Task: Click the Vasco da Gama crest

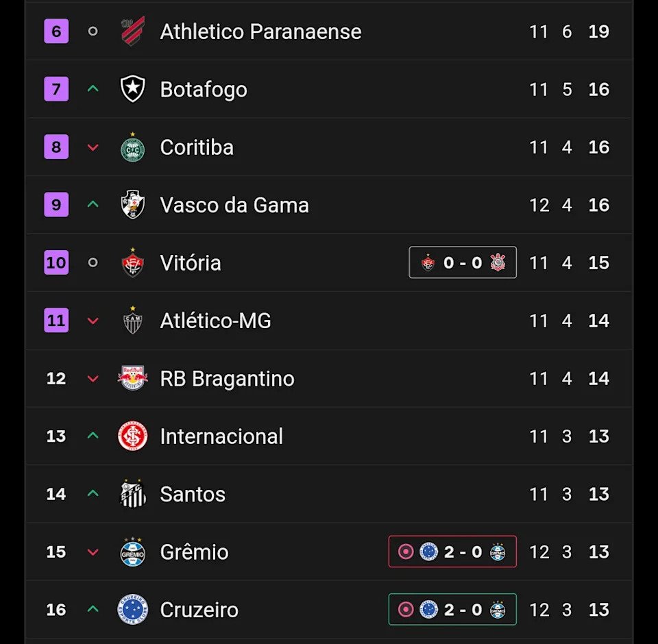Action: pyautogui.click(x=132, y=205)
